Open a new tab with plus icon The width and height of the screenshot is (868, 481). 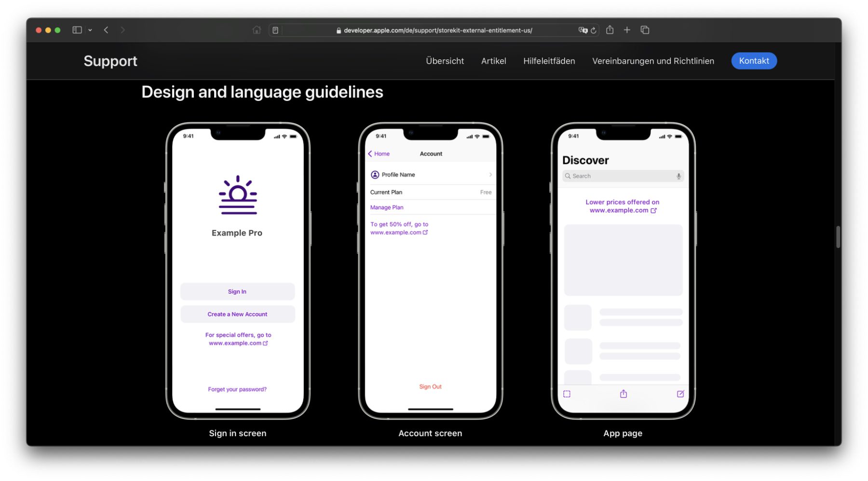pyautogui.click(x=627, y=30)
